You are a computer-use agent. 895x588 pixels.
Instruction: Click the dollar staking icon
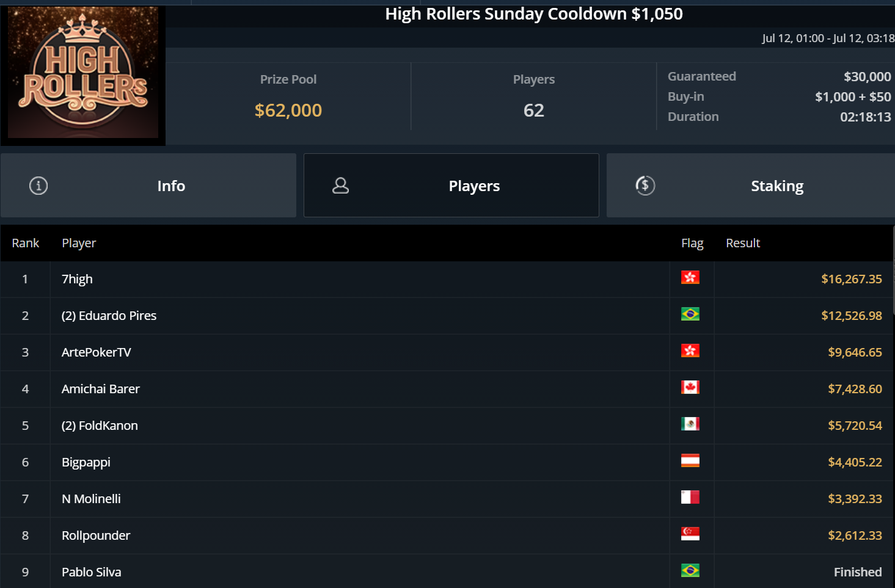pyautogui.click(x=645, y=186)
